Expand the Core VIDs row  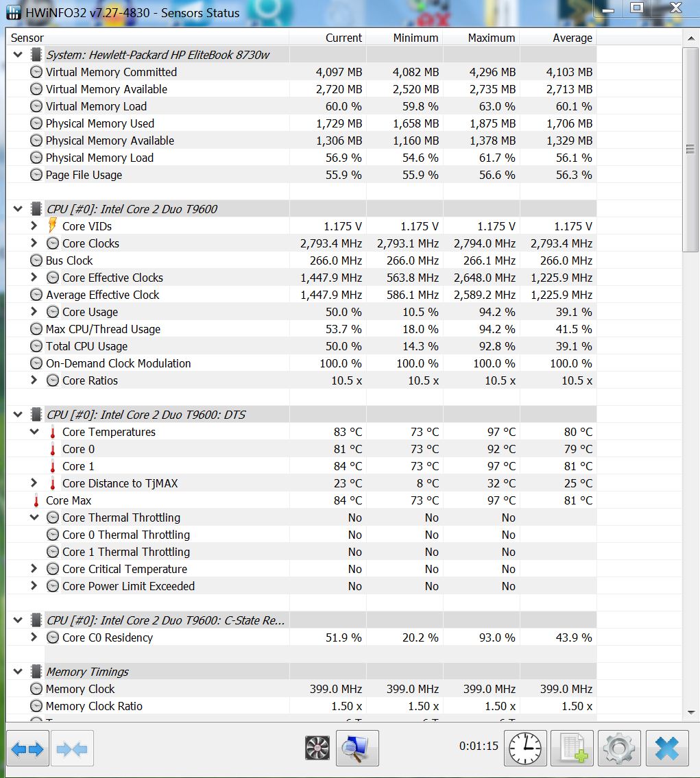point(34,226)
